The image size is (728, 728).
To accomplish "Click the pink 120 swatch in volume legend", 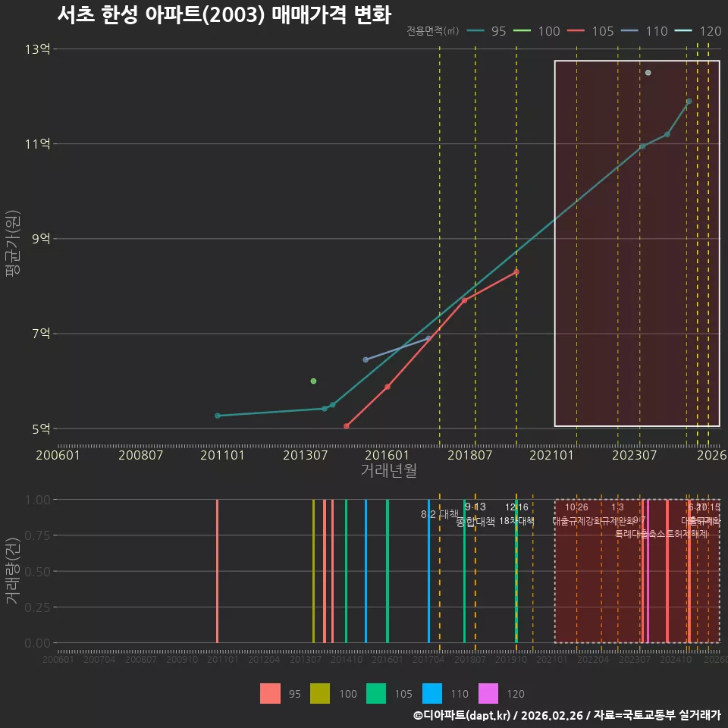I will tap(488, 694).
